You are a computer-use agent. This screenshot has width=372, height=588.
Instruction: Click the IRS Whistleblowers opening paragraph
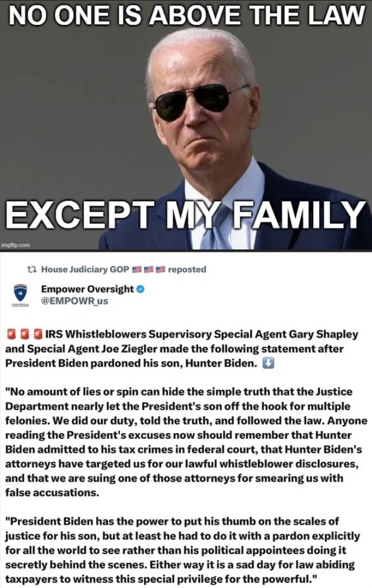pos(182,349)
